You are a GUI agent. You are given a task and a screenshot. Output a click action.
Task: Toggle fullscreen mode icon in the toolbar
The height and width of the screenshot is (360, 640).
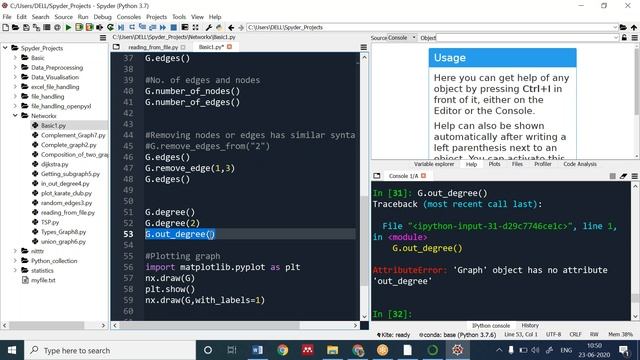[196, 27]
